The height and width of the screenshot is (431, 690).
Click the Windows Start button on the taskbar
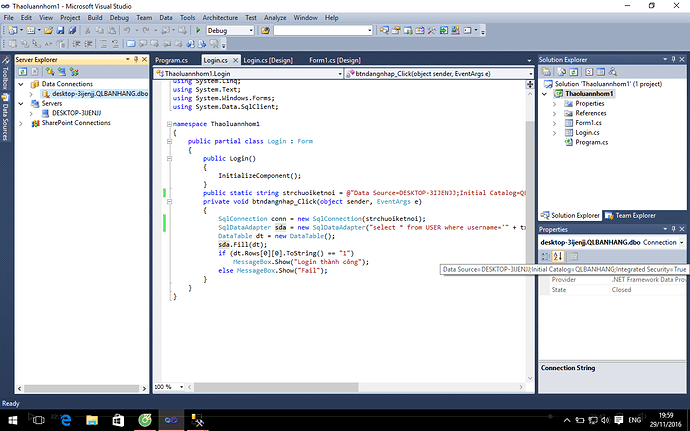tap(11, 421)
